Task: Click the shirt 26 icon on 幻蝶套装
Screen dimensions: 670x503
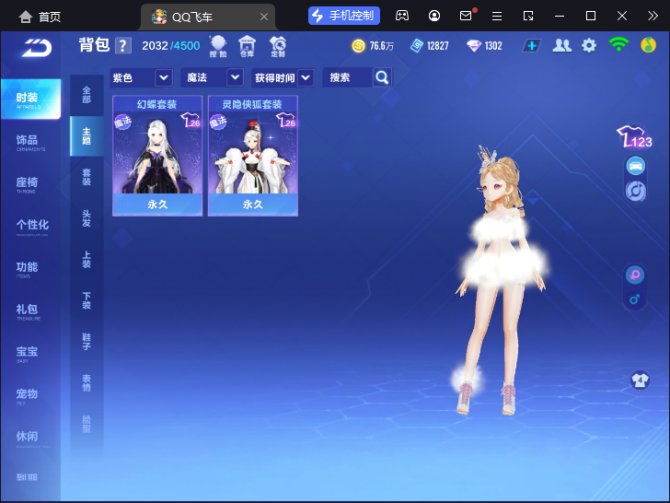Action: (190, 120)
